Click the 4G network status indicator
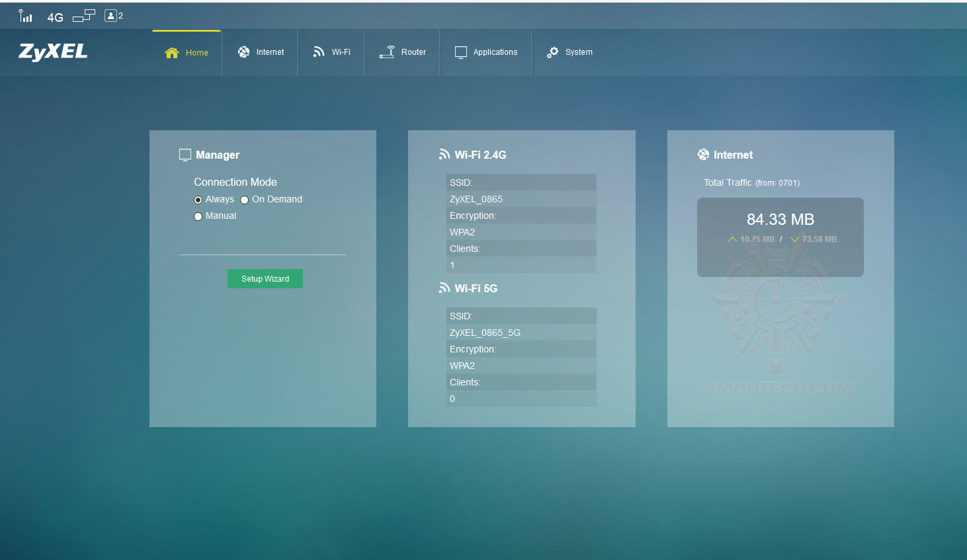 tap(56, 17)
